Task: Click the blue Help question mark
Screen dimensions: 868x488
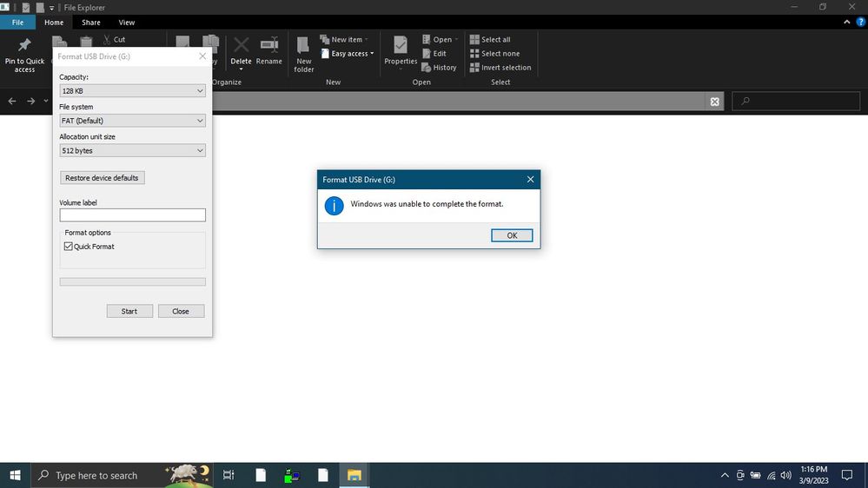Action: click(861, 22)
